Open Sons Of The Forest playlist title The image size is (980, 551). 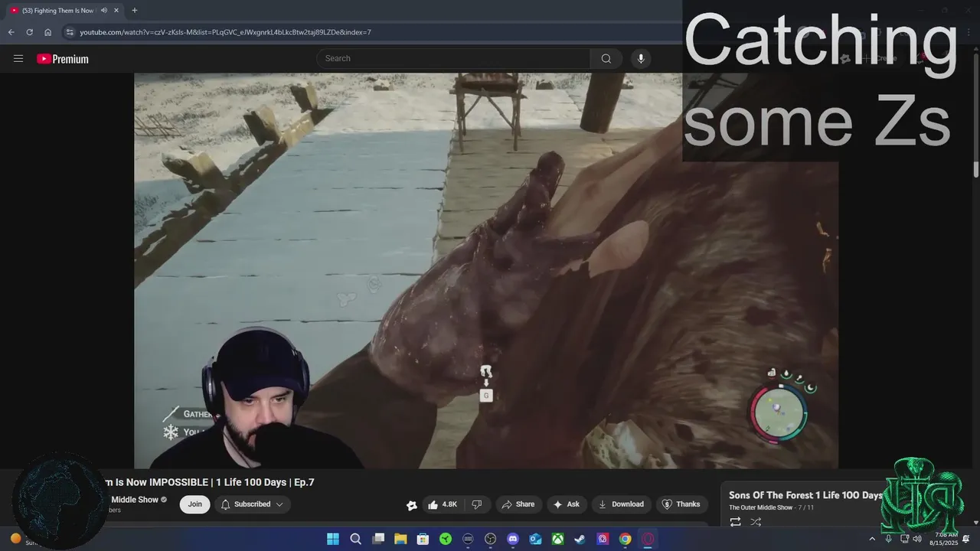click(x=805, y=495)
